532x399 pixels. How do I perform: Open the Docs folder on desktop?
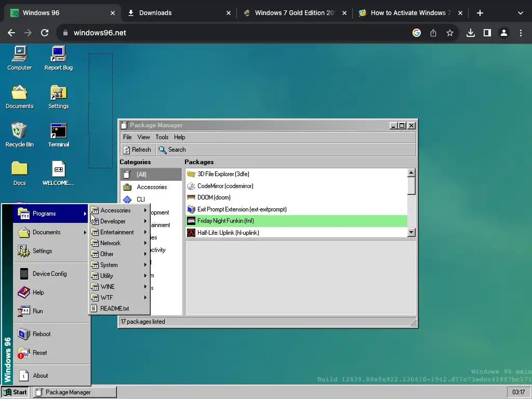19,174
